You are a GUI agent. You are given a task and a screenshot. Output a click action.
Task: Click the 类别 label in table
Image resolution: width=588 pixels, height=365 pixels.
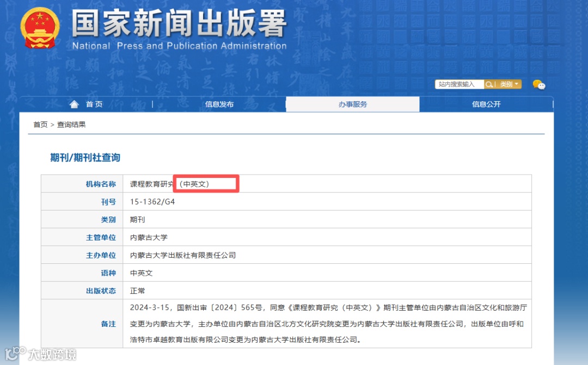82,219
